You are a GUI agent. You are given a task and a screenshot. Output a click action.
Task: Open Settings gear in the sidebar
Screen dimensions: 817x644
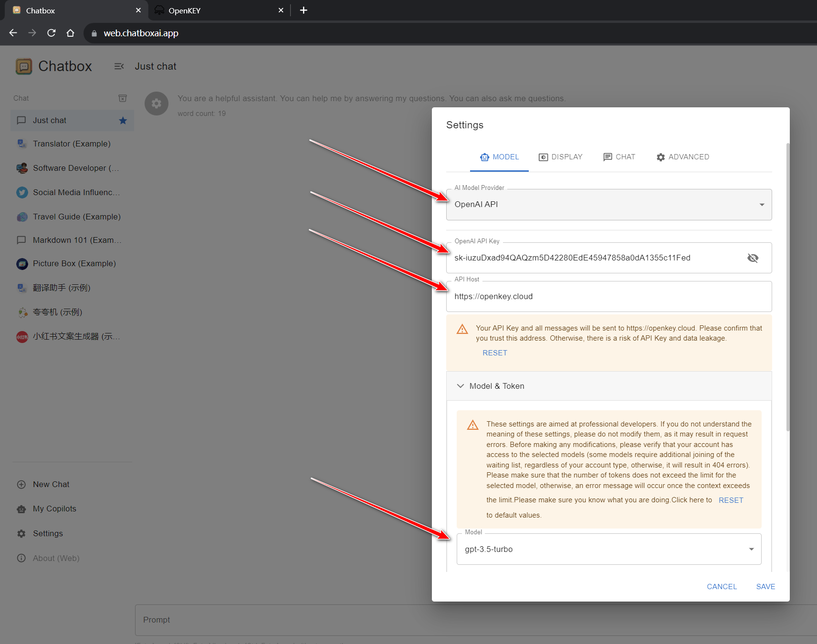click(x=21, y=534)
